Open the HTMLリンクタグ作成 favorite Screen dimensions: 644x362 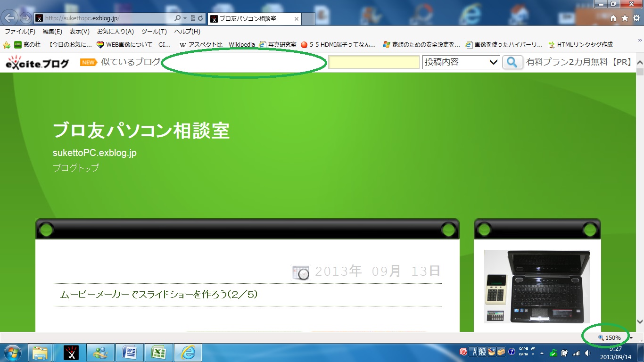pyautogui.click(x=580, y=45)
